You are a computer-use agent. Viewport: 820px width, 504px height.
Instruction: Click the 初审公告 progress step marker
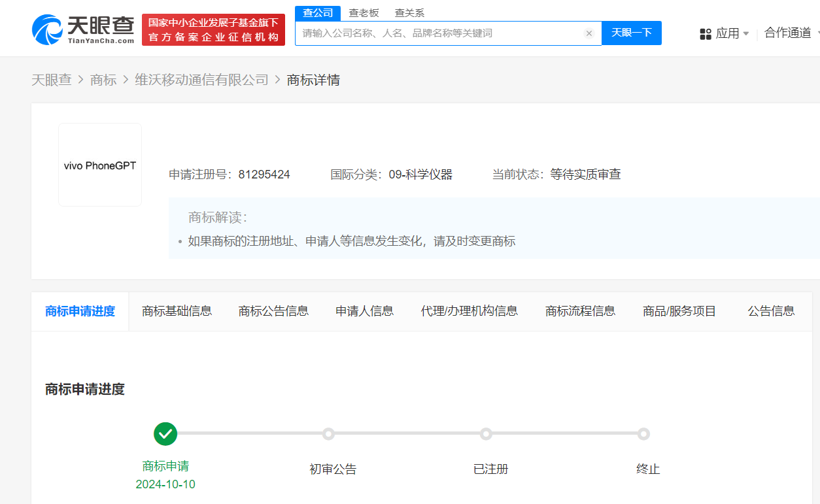(328, 434)
